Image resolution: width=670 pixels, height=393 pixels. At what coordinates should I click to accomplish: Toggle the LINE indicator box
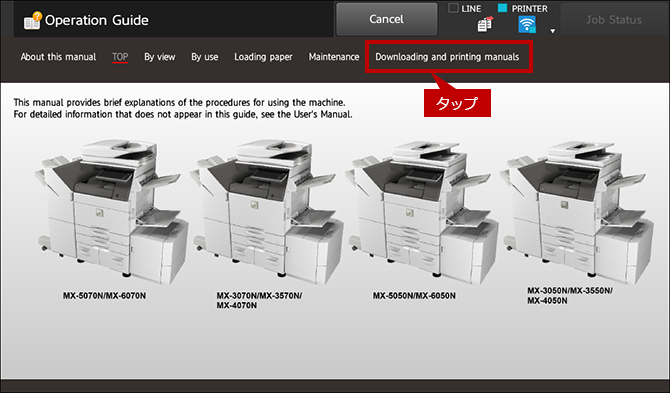pyautogui.click(x=453, y=8)
